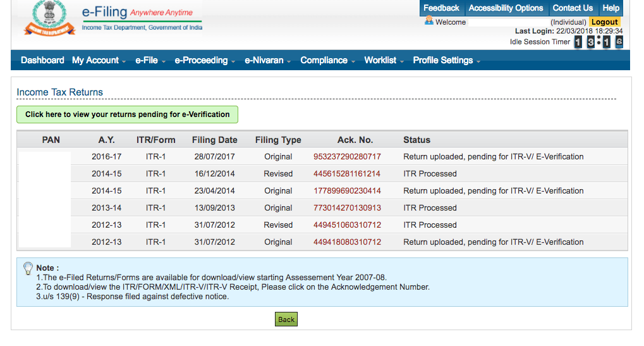Click the yellow Logout button
Screen dimensions: 644x346
tap(605, 22)
